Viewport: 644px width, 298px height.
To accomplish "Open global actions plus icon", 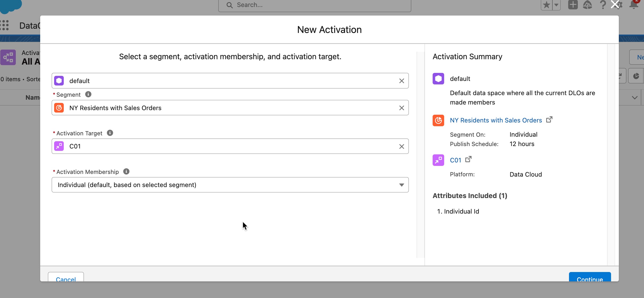I will (x=573, y=5).
